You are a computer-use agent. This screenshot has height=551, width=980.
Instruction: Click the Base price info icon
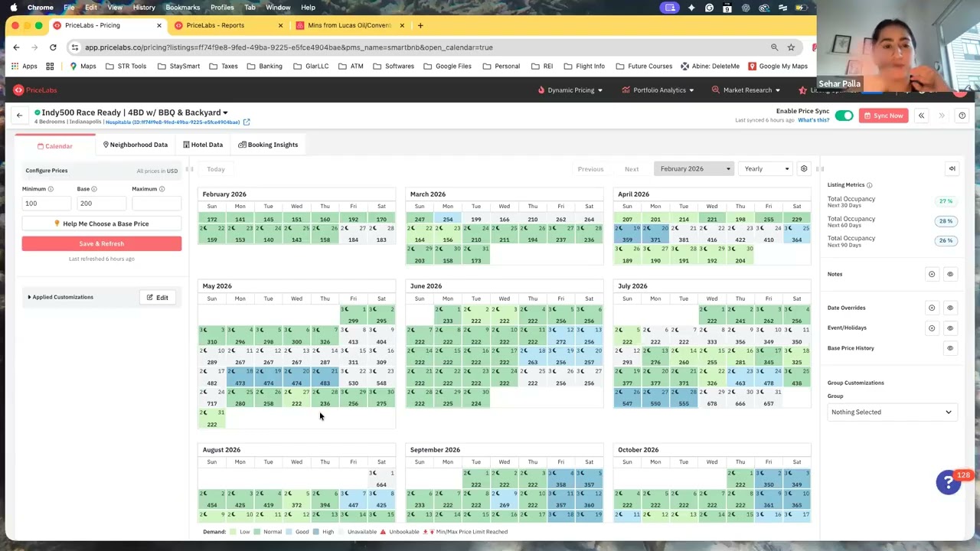tap(94, 189)
